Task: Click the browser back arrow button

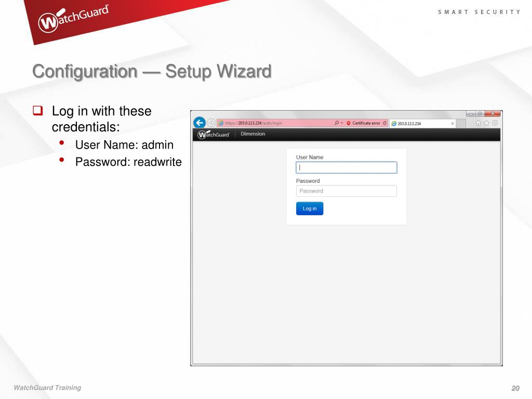Action: [199, 123]
